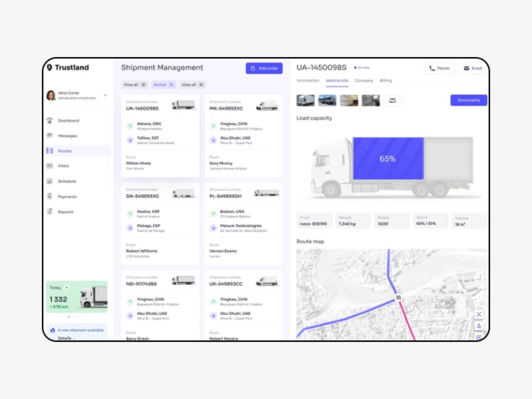Switch to the Information tab
The height and width of the screenshot is (399, 532).
pyautogui.click(x=308, y=81)
